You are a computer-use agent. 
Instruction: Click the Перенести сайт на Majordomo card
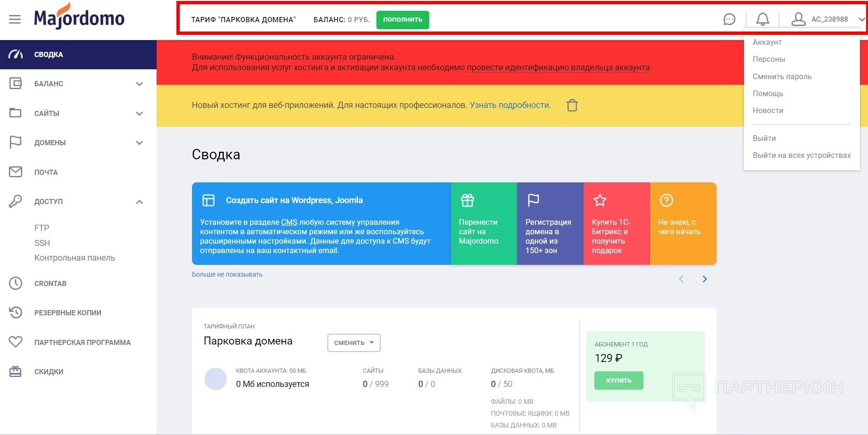point(484,223)
